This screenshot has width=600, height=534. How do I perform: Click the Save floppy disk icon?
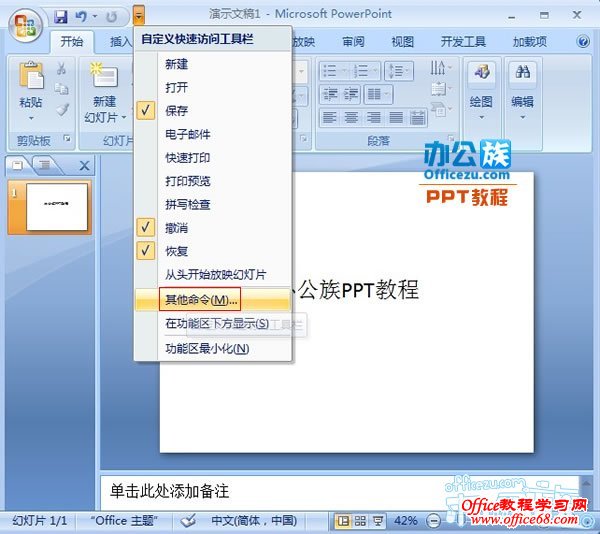[x=60, y=16]
